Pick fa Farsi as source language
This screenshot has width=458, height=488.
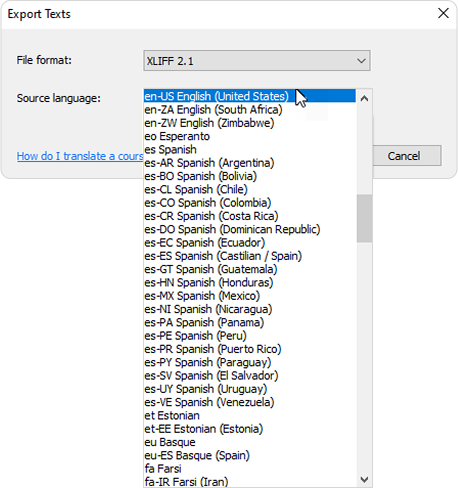[x=250, y=469]
